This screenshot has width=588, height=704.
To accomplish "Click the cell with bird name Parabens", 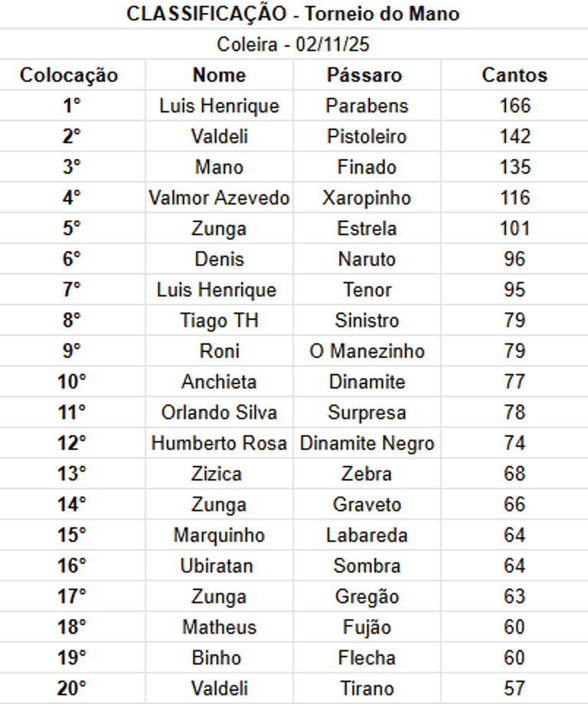I will 367,106.
